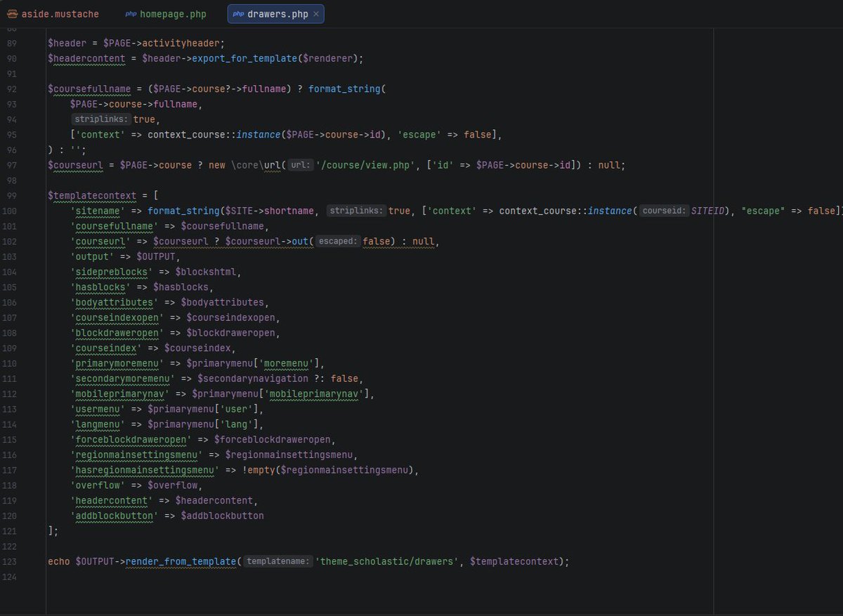The height and width of the screenshot is (616, 843).
Task: Click the 'url:' inlay hint on line 97
Action: 300,165
